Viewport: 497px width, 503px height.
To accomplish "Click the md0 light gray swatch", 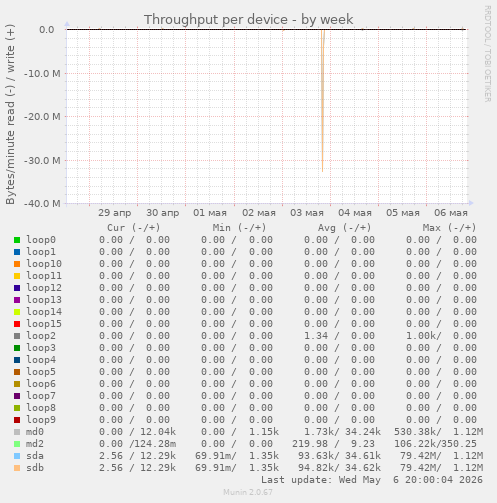I will (17, 432).
